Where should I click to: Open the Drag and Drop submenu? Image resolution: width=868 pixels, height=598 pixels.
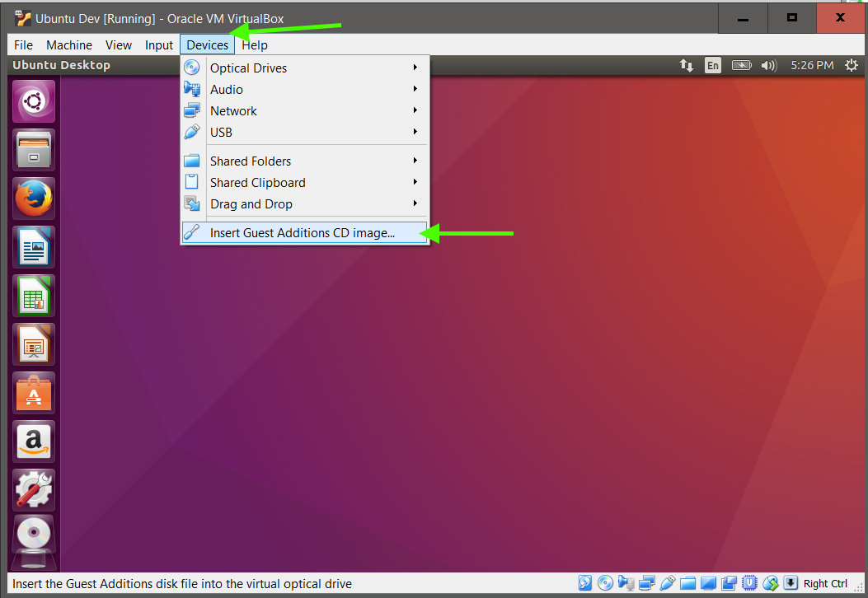pos(304,204)
